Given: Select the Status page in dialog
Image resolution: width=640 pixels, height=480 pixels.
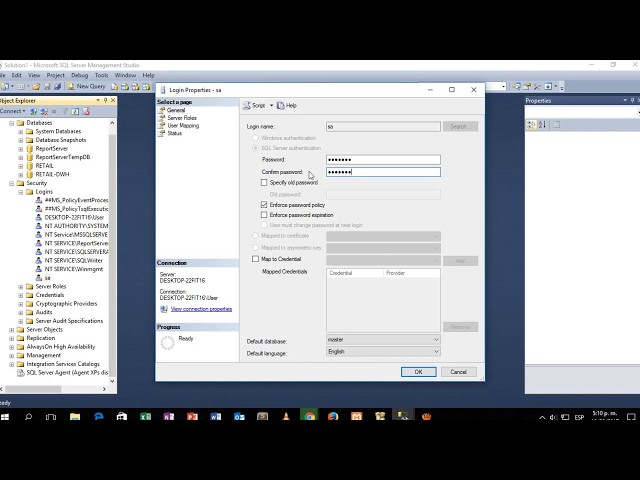Looking at the screenshot, I should [x=174, y=133].
